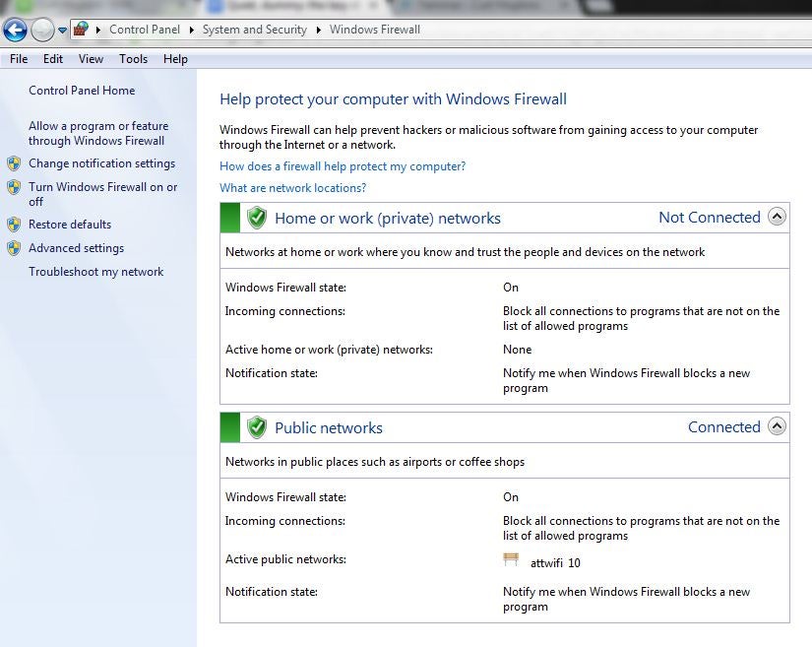812x647 pixels.
Task: Click the Forward navigation arrow button
Action: click(x=42, y=31)
